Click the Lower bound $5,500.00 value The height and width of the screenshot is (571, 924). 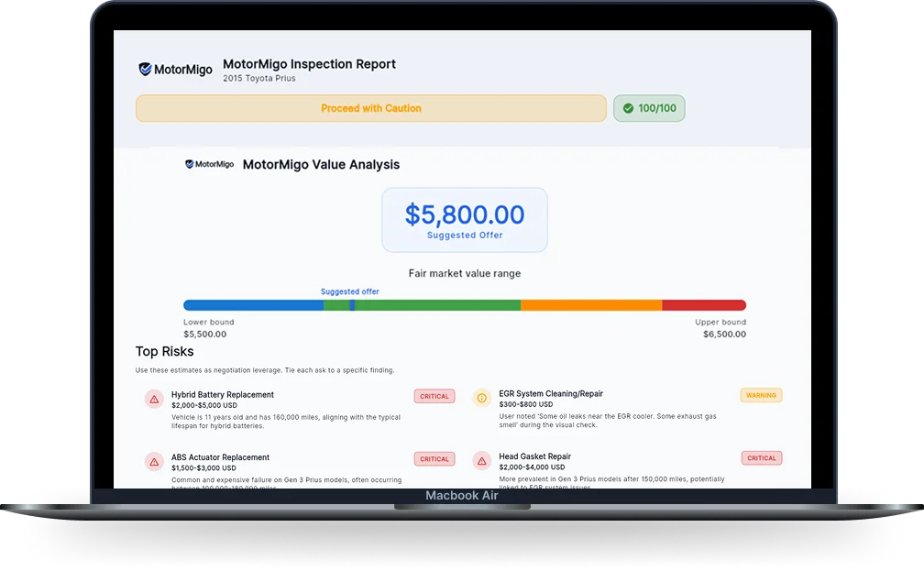coord(204,335)
